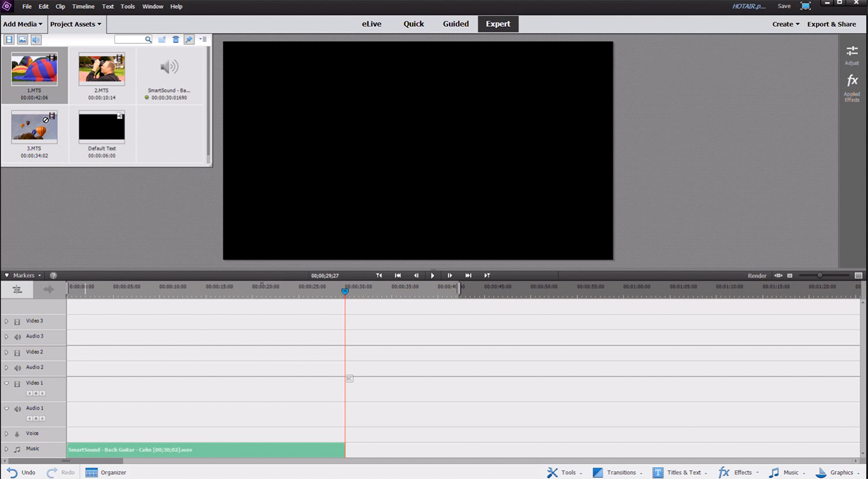
Task: Expand the Video 3 track
Action: click(x=6, y=321)
